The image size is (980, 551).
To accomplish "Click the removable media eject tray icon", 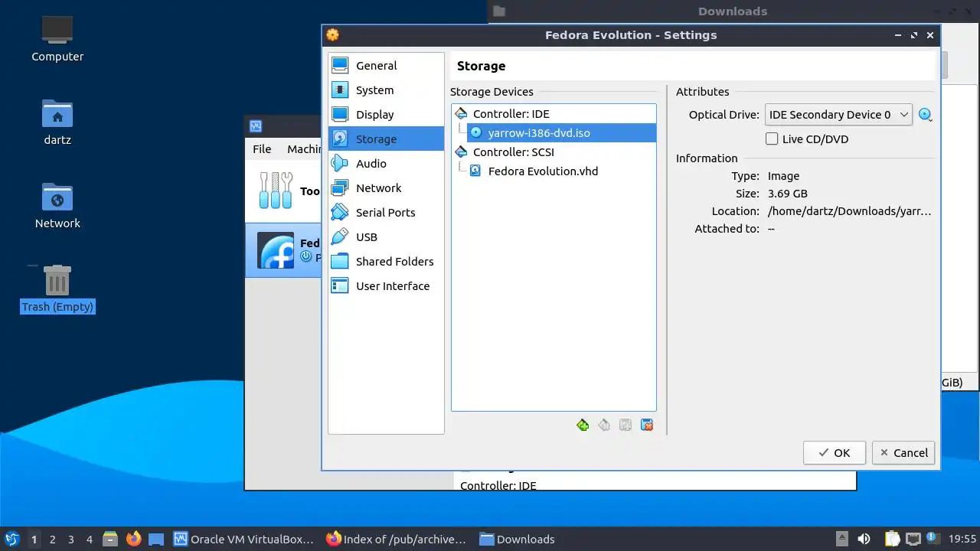I will coord(841,540).
